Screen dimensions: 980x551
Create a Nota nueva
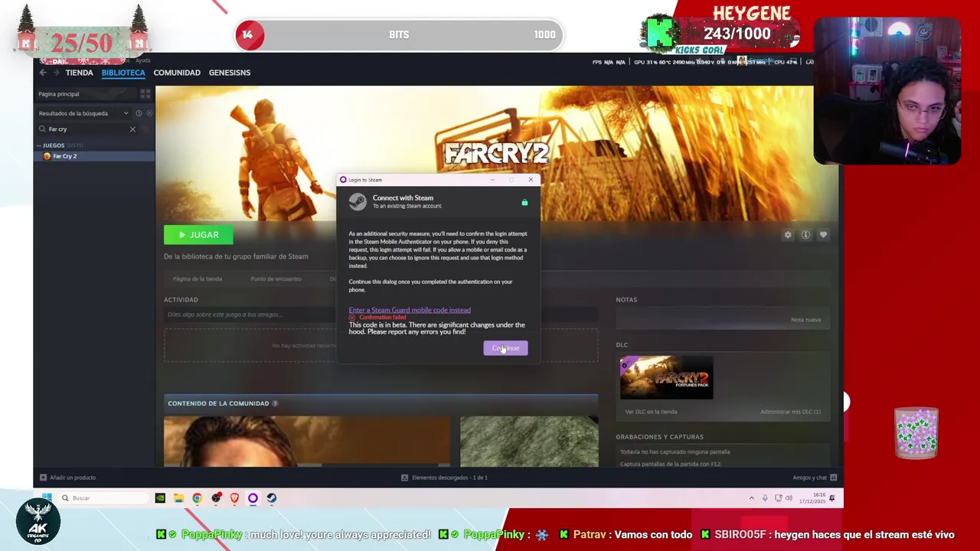805,320
